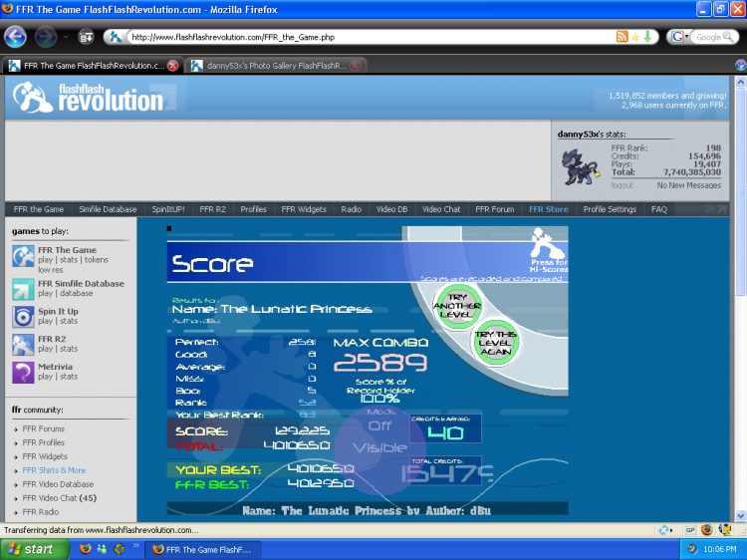
Task: Expand quick launch chevron in taskbar
Action: click(135, 545)
